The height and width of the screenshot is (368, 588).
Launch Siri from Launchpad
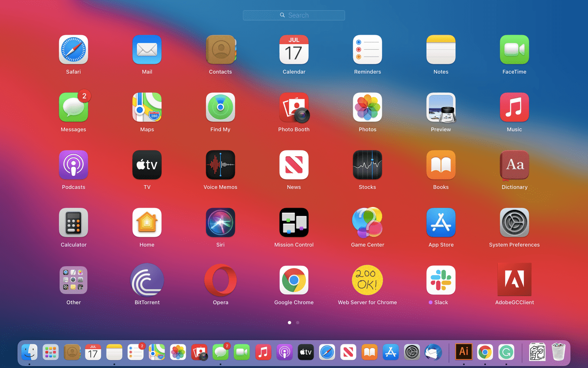pos(220,222)
